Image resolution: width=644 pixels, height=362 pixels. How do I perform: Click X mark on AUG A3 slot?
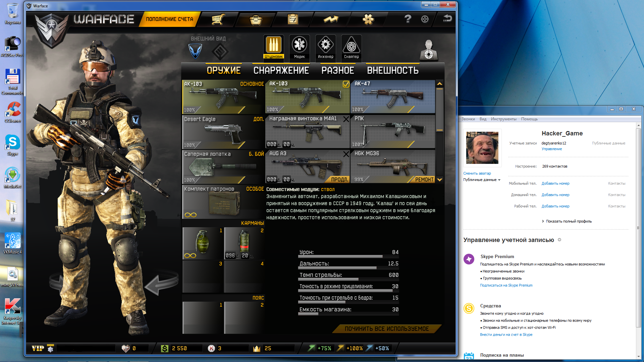pyautogui.click(x=346, y=154)
